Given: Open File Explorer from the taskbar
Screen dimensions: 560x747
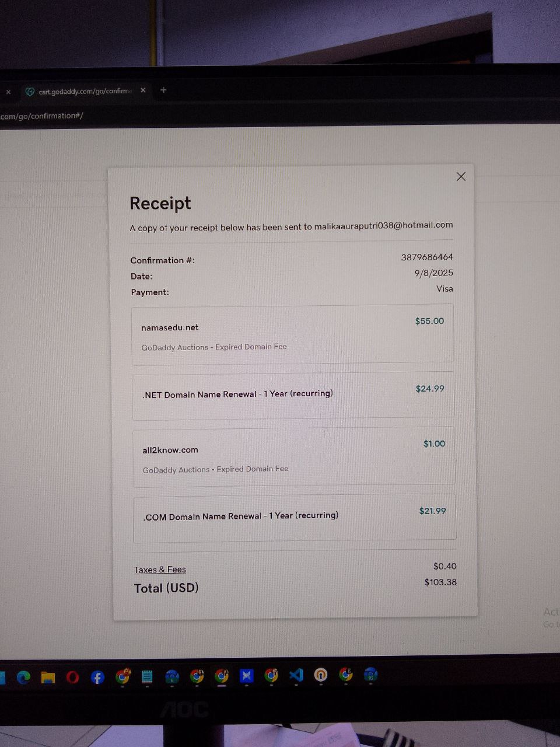Looking at the screenshot, I should (48, 677).
